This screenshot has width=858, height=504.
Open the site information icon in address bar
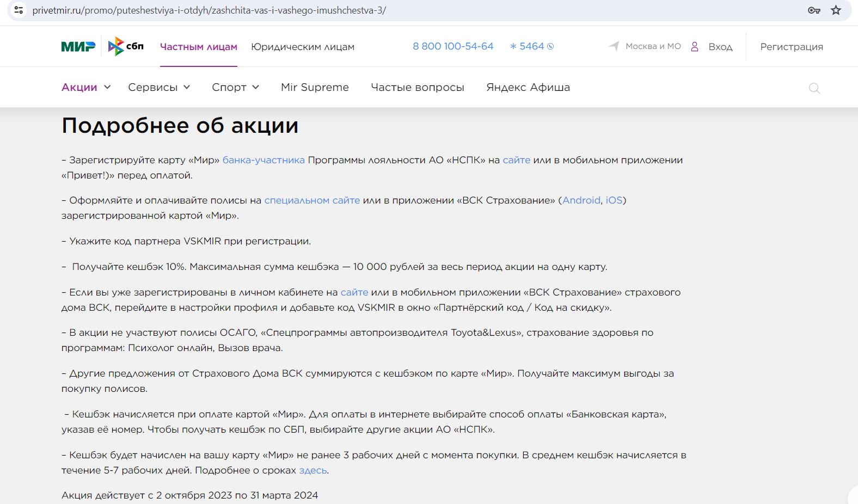(19, 10)
